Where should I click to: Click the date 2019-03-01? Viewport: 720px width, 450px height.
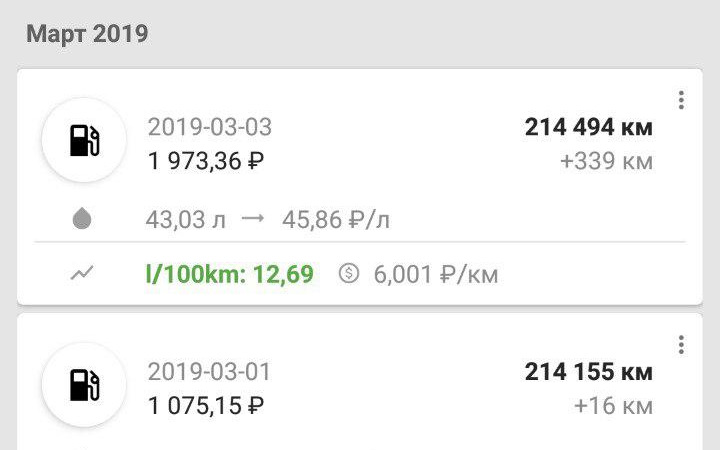tap(209, 372)
